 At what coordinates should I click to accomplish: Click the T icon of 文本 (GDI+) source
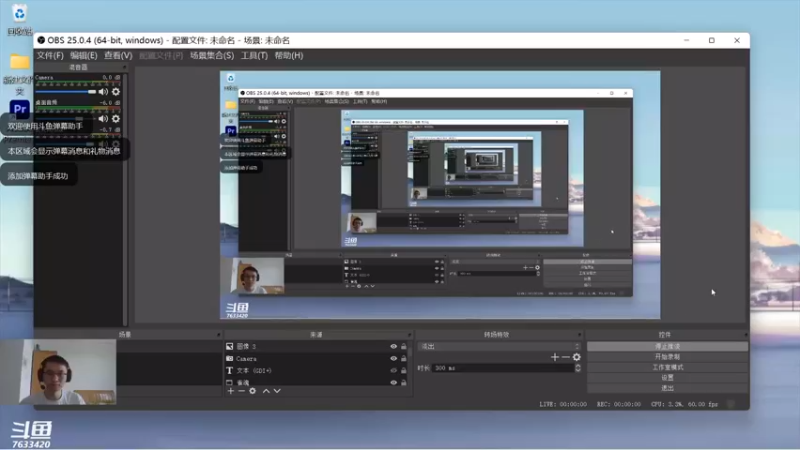[230, 370]
